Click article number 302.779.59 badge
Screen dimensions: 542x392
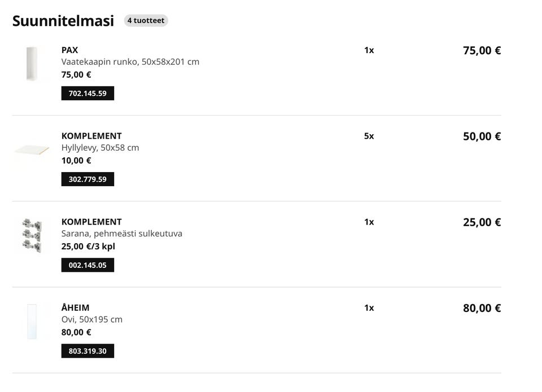point(88,179)
